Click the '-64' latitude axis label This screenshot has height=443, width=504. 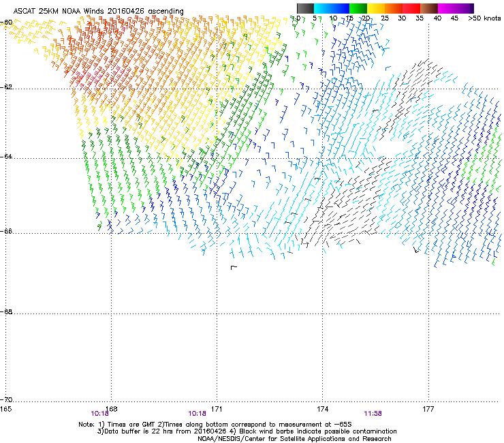click(x=6, y=157)
